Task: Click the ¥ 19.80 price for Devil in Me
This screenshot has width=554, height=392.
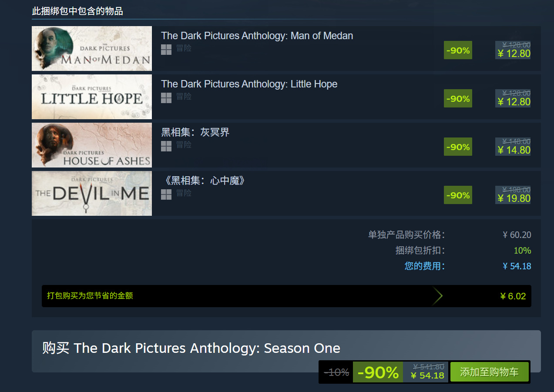Action: [514, 198]
